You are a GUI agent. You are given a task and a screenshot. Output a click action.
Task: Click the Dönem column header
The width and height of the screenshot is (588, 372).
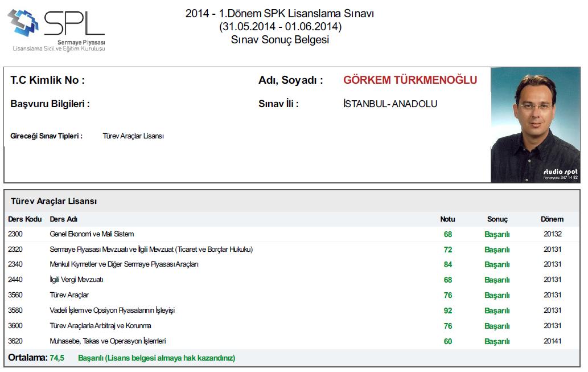(552, 219)
